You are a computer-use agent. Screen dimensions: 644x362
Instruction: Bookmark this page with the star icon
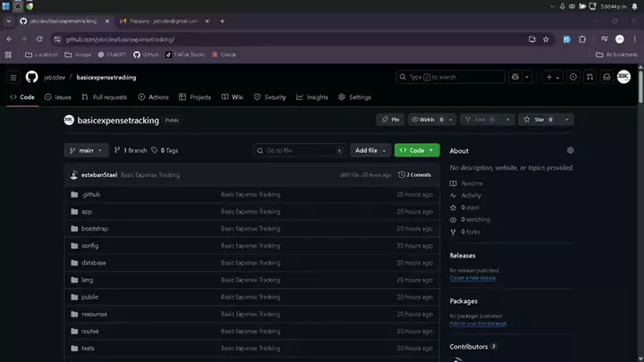coord(546,39)
